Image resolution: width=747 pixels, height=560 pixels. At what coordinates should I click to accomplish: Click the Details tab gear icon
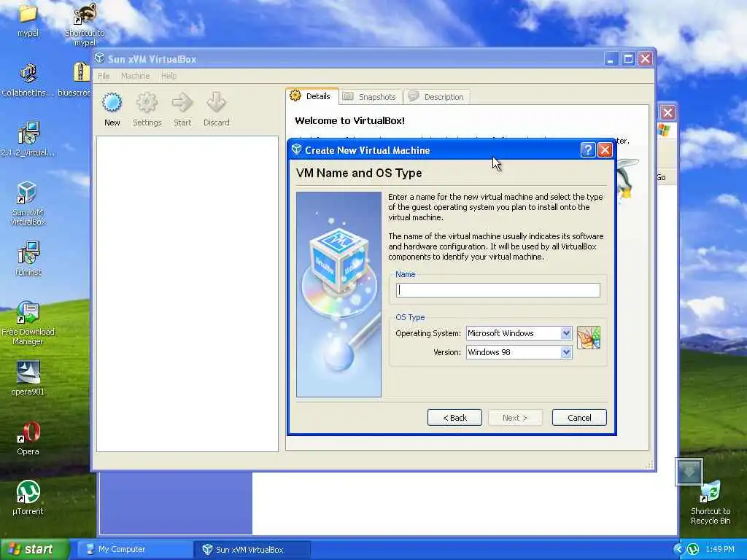point(295,96)
